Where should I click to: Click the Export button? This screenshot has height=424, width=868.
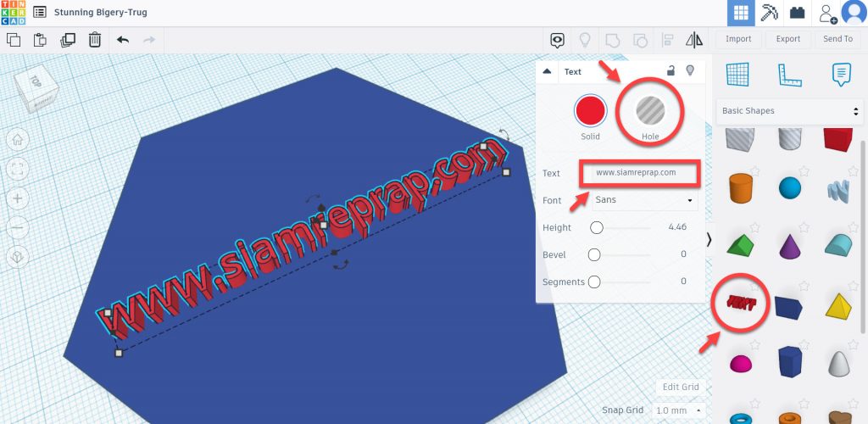pos(787,39)
